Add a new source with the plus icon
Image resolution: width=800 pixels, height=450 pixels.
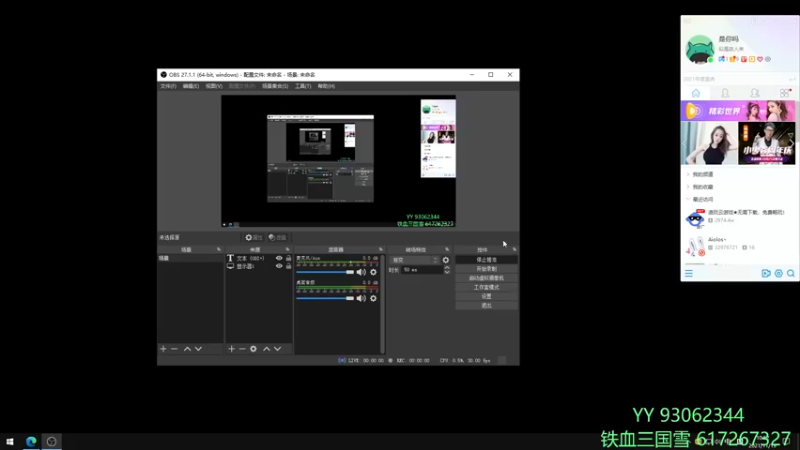(232, 349)
